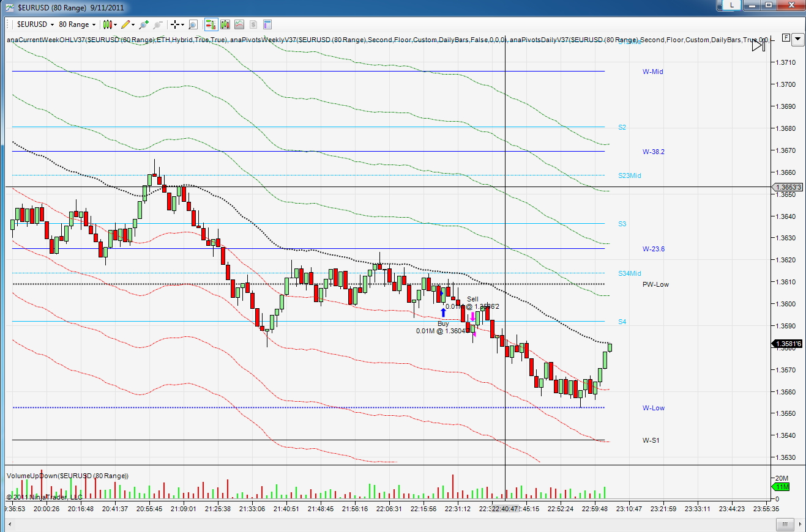
Task: Expand the crosshair cursor dropdown arrow
Action: (x=182, y=25)
